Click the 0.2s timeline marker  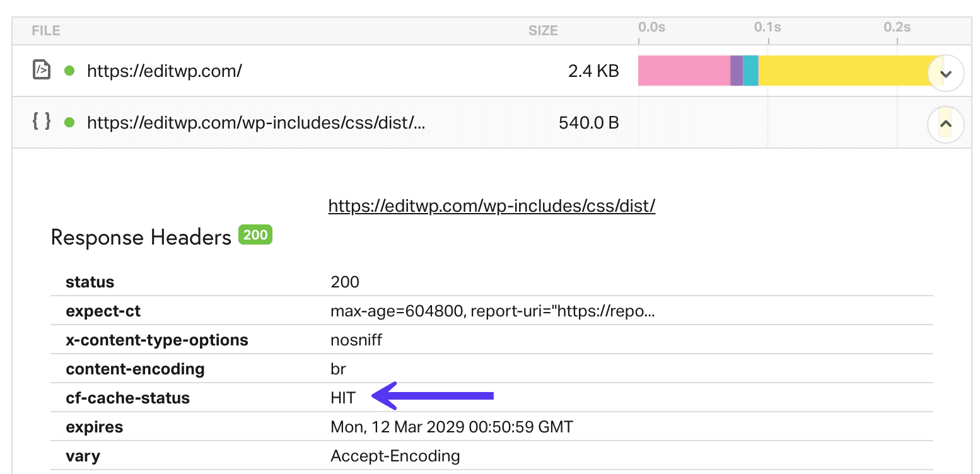pyautogui.click(x=897, y=27)
